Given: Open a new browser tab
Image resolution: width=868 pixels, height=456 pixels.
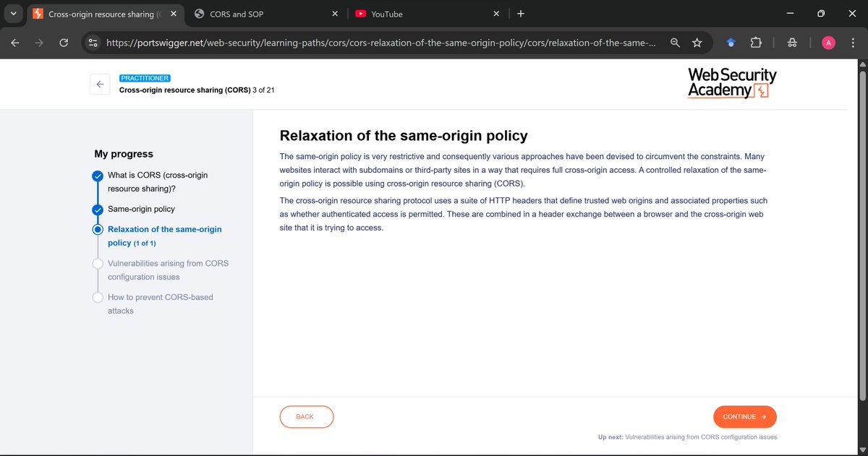Looking at the screenshot, I should 521,14.
